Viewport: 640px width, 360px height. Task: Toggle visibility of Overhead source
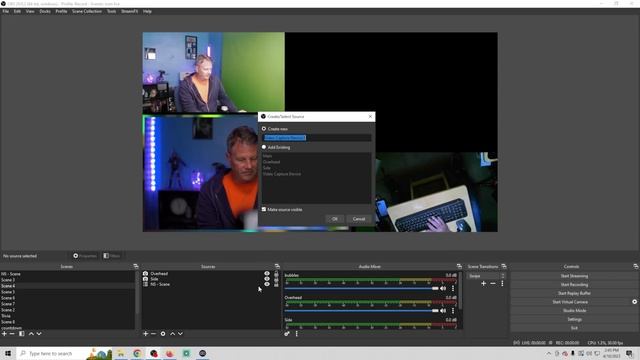[267, 274]
